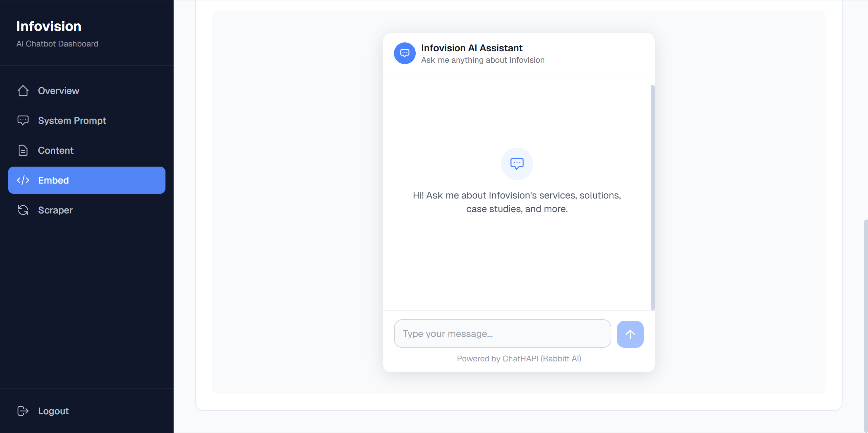Click the blue assistant avatar in chat header
Image resolution: width=868 pixels, height=433 pixels.
pos(405,53)
